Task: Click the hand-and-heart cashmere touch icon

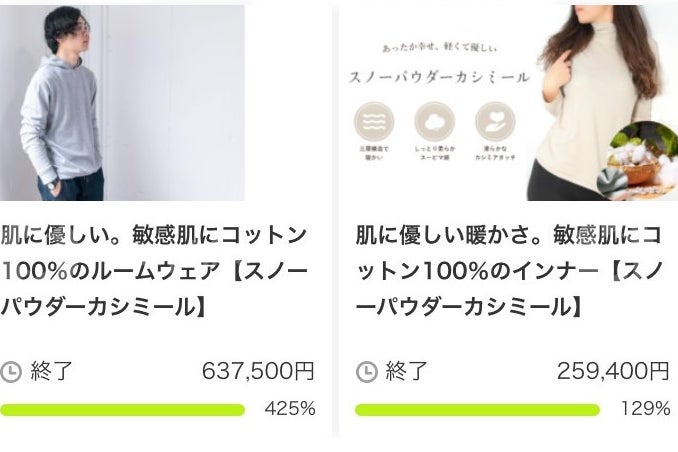Action: pos(490,122)
